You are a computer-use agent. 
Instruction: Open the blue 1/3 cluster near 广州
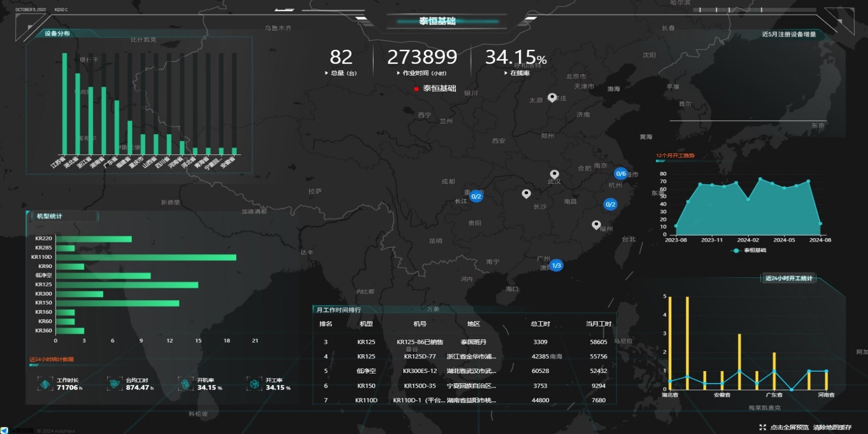pos(556,266)
